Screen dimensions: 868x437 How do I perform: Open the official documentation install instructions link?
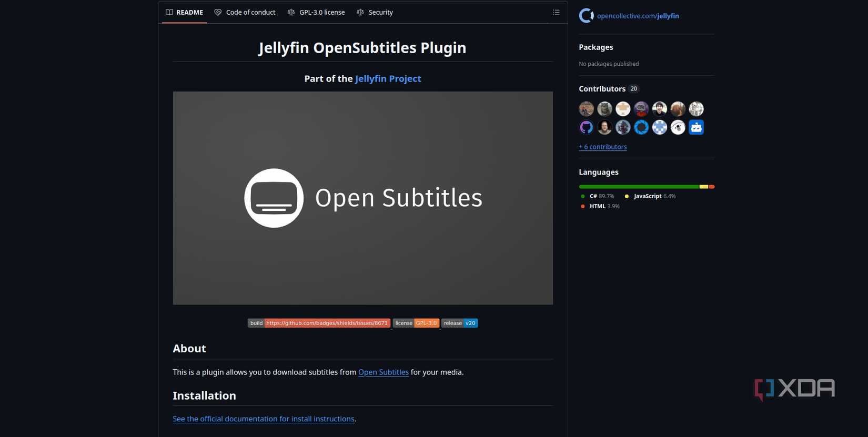tap(264, 419)
